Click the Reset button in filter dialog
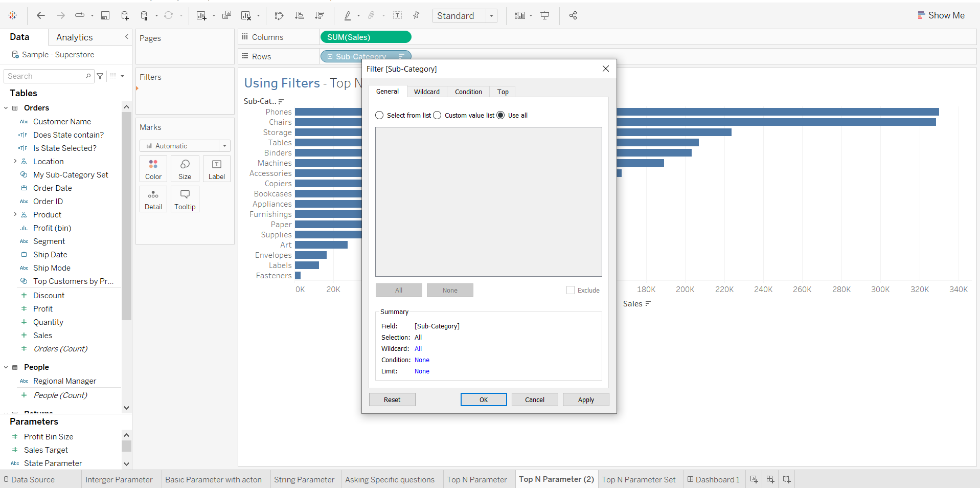Screen dimensions: 980x488 click(392, 400)
